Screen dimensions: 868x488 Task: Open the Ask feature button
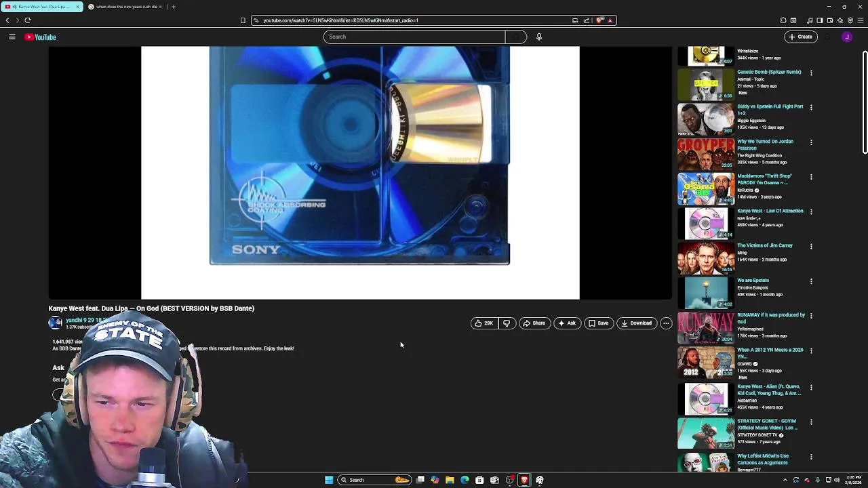567,323
